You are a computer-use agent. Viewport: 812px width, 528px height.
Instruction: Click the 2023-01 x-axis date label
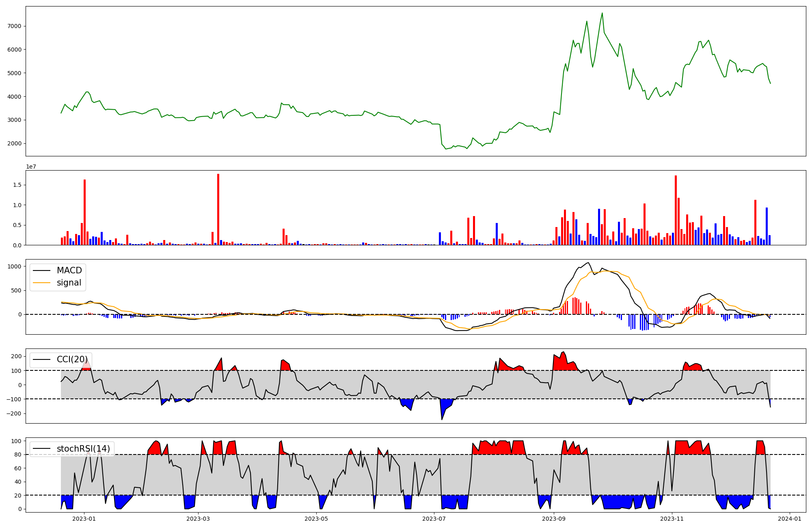tap(84, 519)
